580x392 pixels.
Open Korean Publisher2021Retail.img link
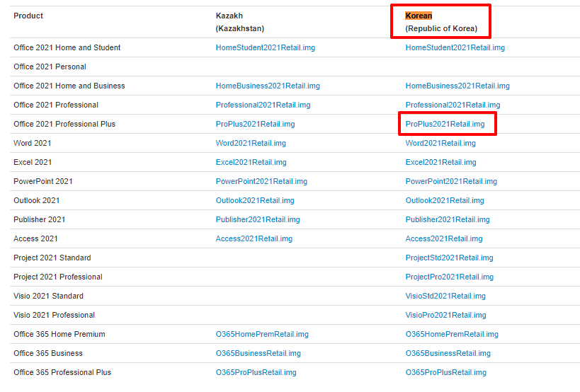[x=448, y=220]
